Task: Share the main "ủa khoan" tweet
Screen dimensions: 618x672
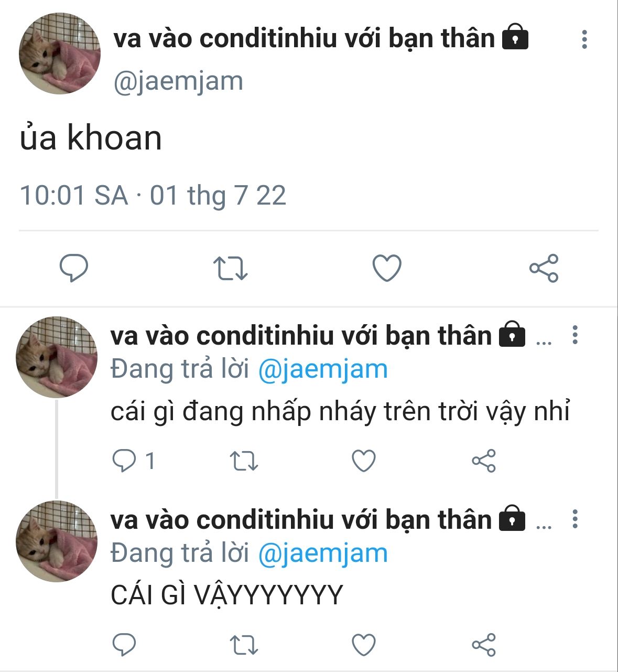Action: click(x=544, y=268)
